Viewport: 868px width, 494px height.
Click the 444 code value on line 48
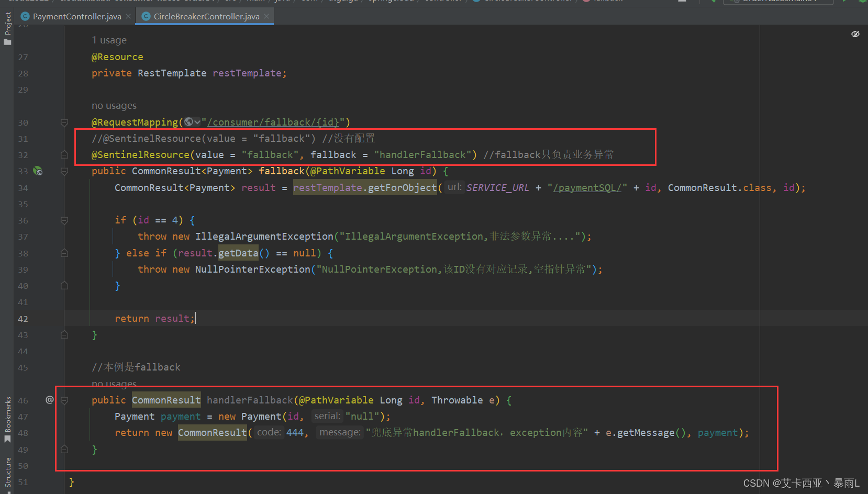click(295, 433)
